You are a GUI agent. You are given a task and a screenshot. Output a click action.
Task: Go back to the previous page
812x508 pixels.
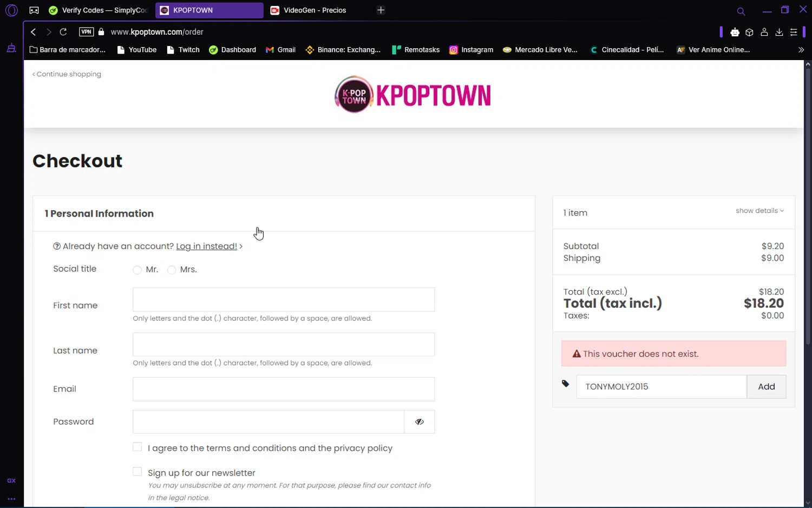tap(34, 32)
